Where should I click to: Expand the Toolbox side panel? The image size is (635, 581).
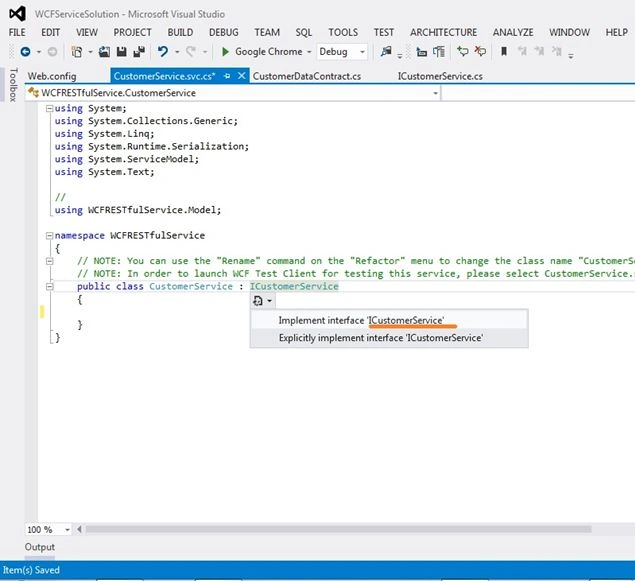point(13,84)
